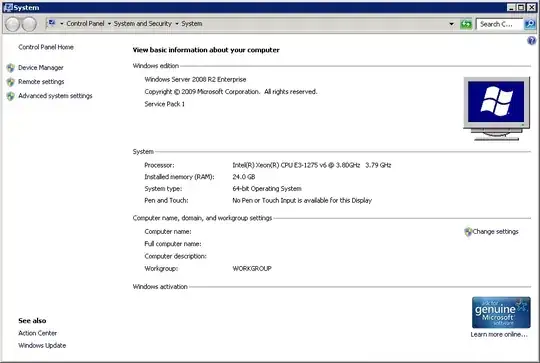Click the address bar computer icon
Screen dimensions: 540x363
coord(52,23)
